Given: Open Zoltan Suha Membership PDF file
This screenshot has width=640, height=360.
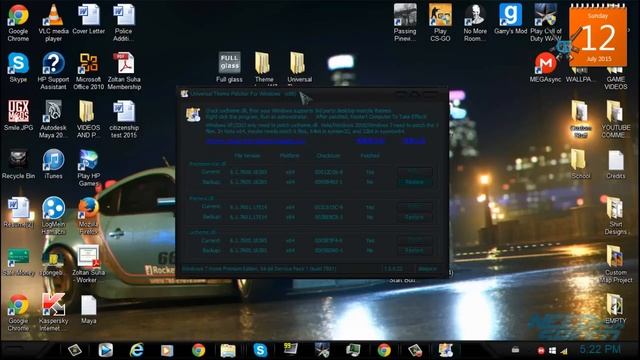Looking at the screenshot, I should click(124, 71).
